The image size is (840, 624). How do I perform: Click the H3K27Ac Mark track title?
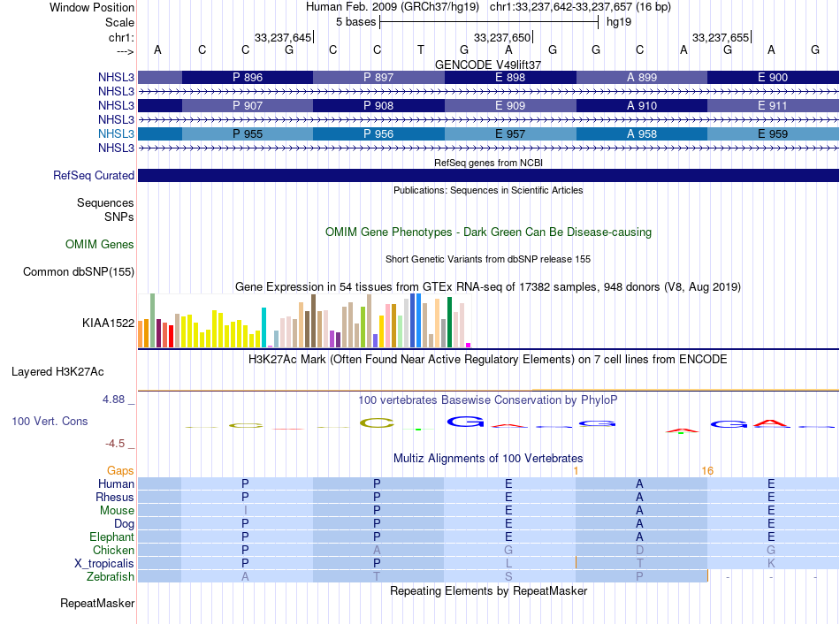487,360
